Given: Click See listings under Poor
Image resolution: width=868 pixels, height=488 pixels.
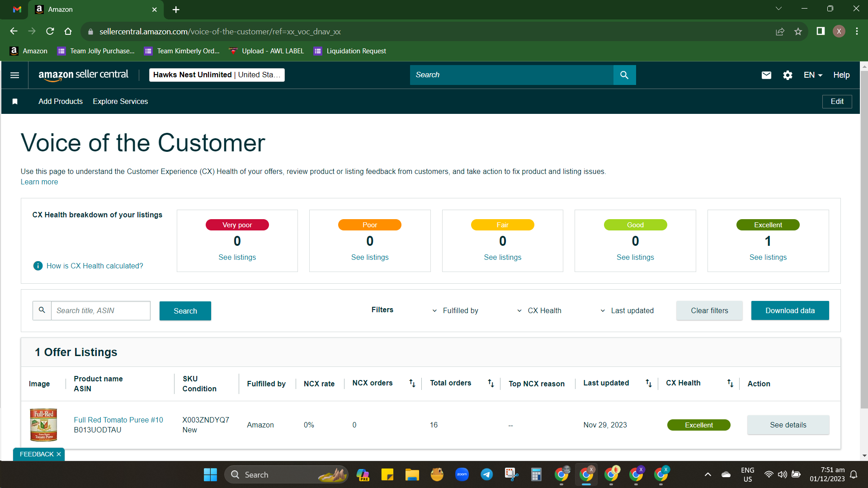Looking at the screenshot, I should pyautogui.click(x=370, y=257).
